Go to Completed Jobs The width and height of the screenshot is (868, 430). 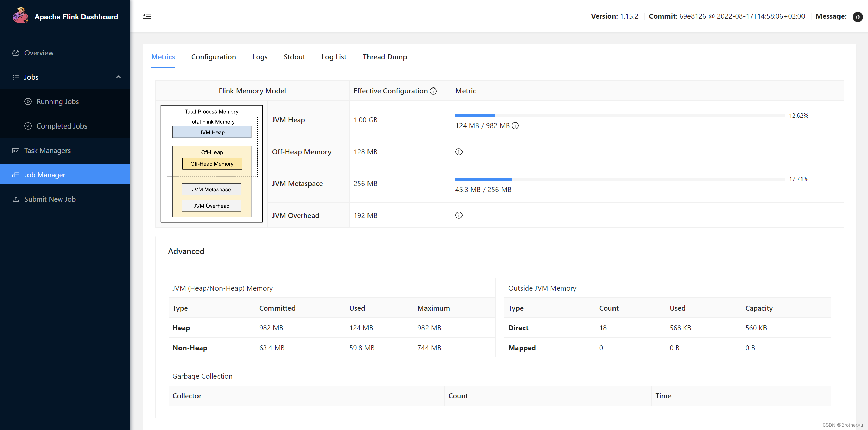[61, 126]
